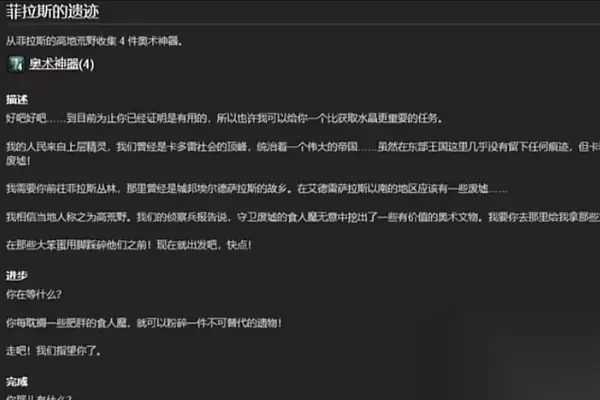Open the 奥术神器(4) item link

62,64
